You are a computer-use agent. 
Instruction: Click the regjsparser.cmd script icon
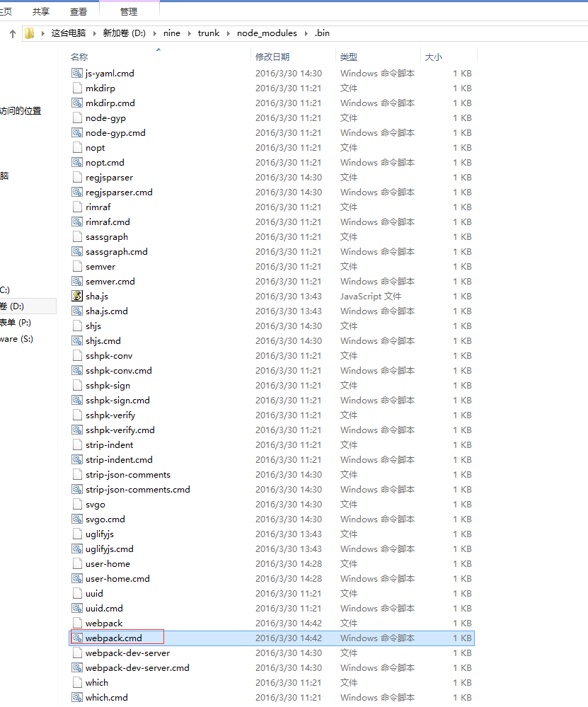click(77, 192)
